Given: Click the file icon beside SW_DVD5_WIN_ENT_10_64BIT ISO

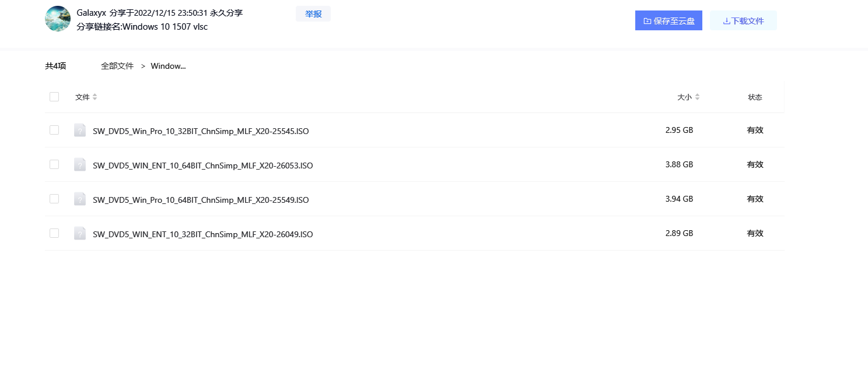Looking at the screenshot, I should coord(80,164).
